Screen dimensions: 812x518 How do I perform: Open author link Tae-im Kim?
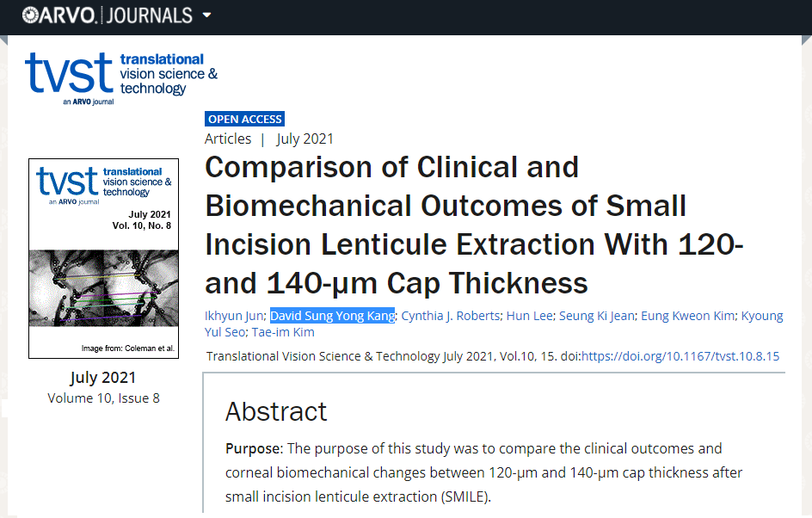pos(283,332)
